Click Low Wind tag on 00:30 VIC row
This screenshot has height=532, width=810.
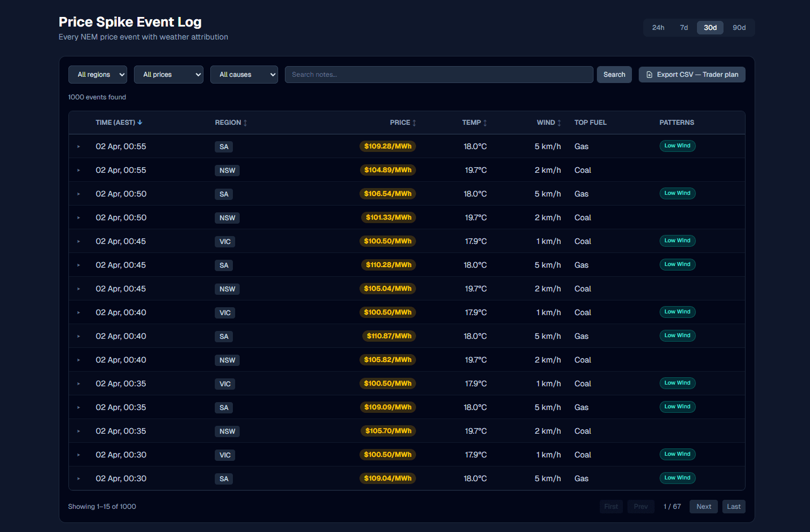click(677, 454)
